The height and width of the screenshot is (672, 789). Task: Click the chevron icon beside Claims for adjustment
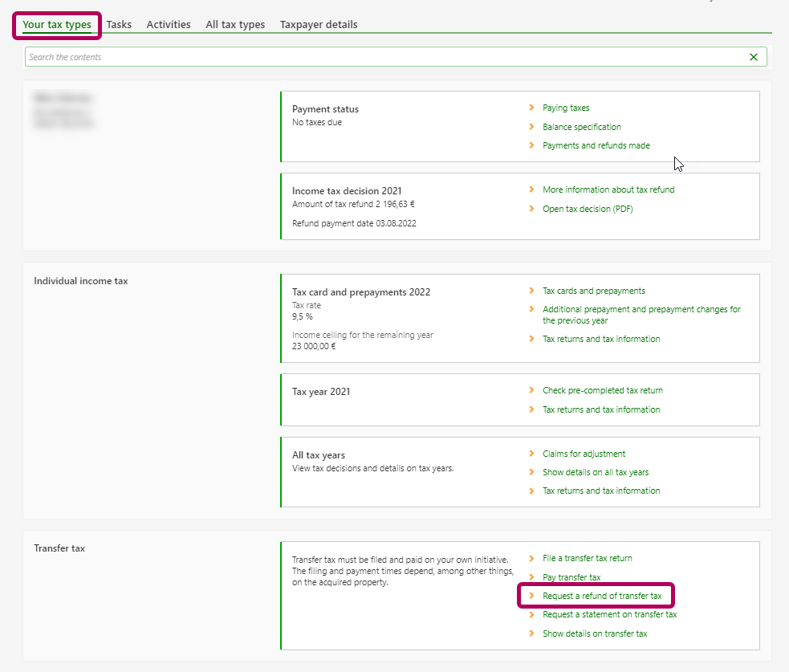531,454
